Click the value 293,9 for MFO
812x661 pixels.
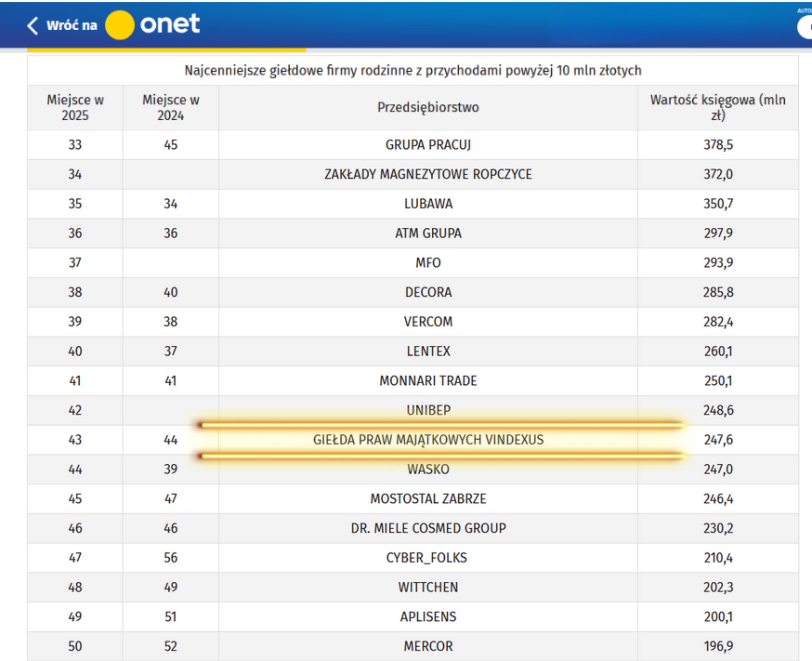pos(718,263)
